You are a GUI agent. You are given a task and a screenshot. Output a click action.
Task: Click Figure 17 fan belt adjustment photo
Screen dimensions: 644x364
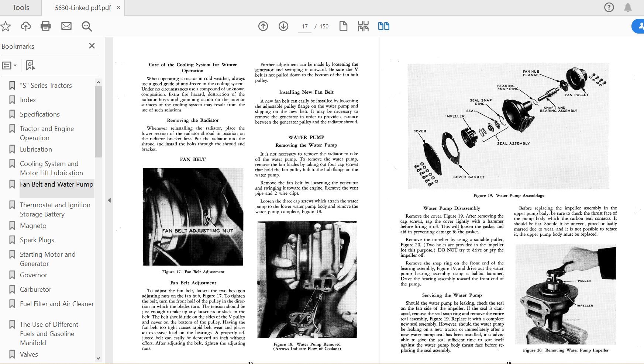pos(193,216)
